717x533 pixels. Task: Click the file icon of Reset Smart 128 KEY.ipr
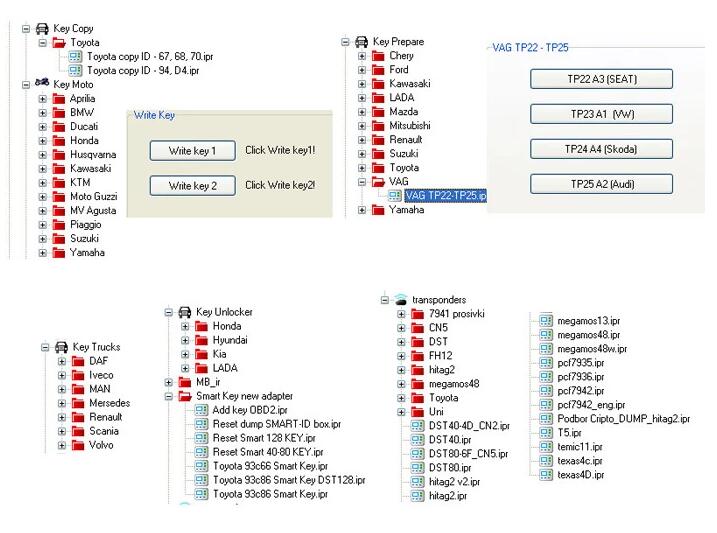(x=201, y=438)
